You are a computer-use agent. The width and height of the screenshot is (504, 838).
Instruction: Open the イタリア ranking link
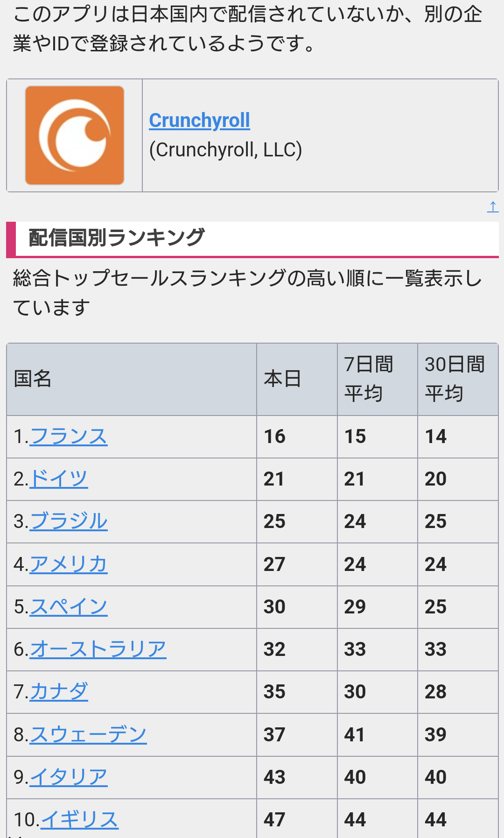click(x=69, y=777)
